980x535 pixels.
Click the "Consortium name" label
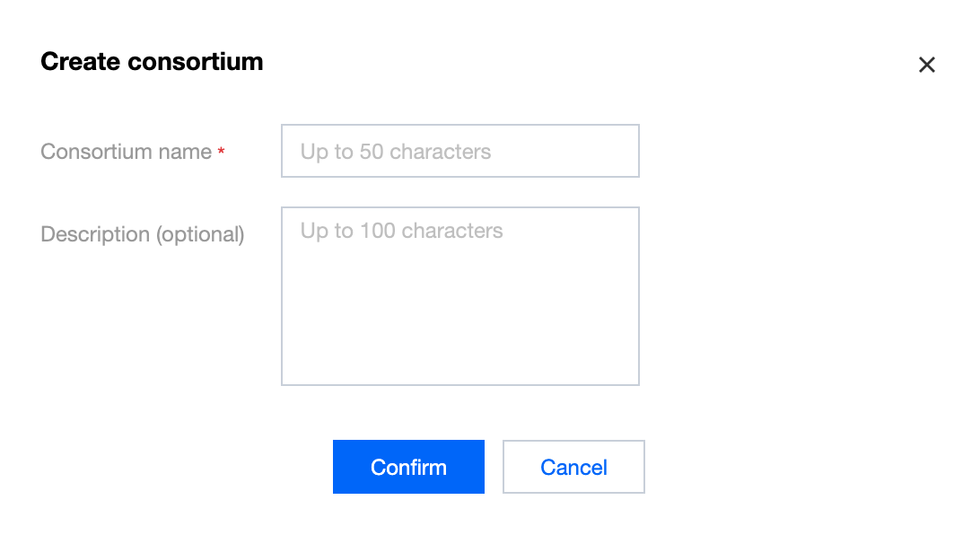[126, 152]
